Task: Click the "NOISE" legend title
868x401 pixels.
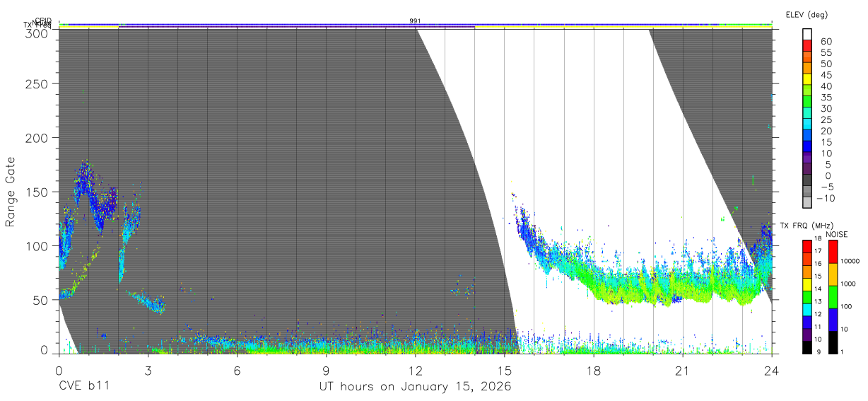Action: pos(836,234)
